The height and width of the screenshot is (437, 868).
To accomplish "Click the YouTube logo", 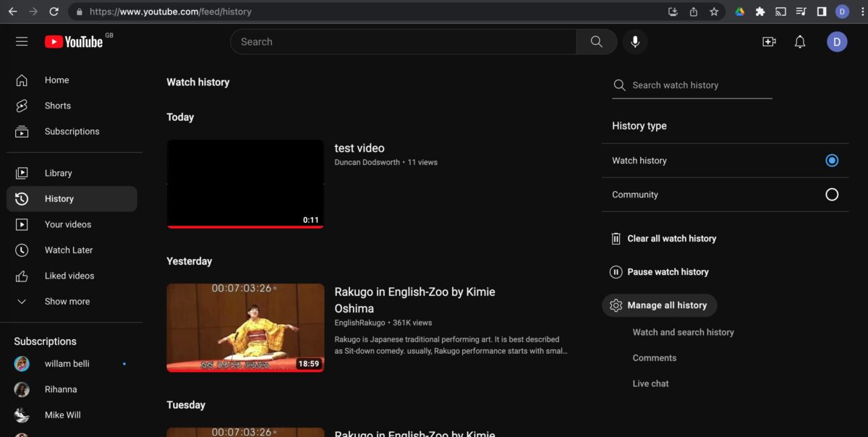I will pos(74,42).
